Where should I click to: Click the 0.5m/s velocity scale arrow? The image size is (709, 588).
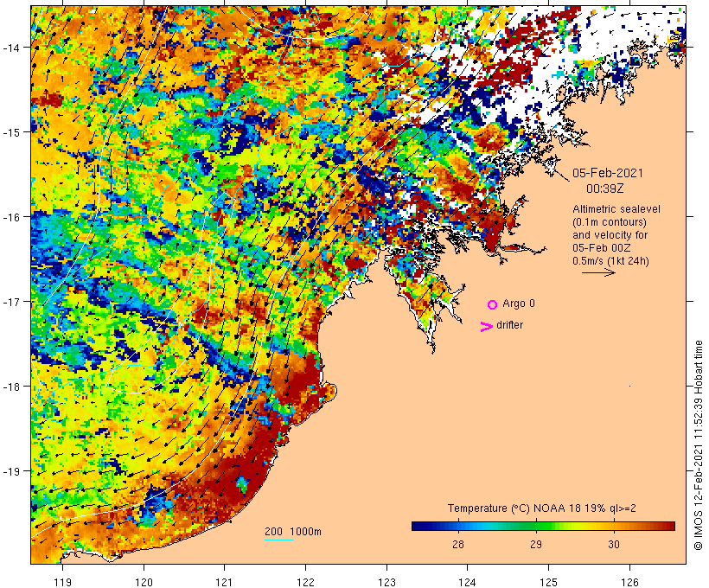[x=598, y=272]
